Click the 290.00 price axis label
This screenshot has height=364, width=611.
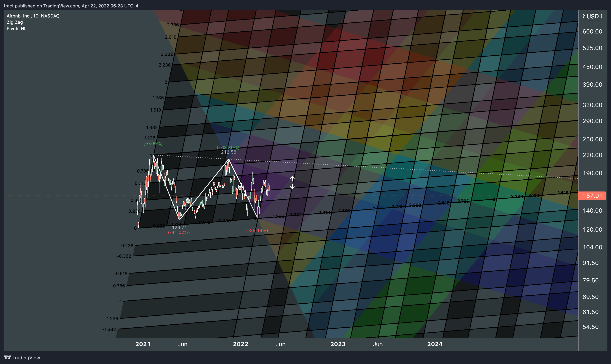pos(592,121)
